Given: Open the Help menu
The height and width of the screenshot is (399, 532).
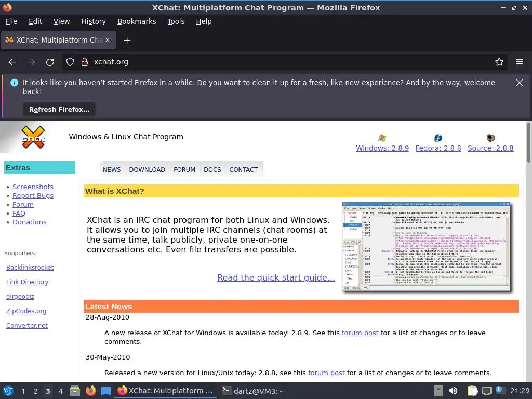Looking at the screenshot, I should 204,21.
